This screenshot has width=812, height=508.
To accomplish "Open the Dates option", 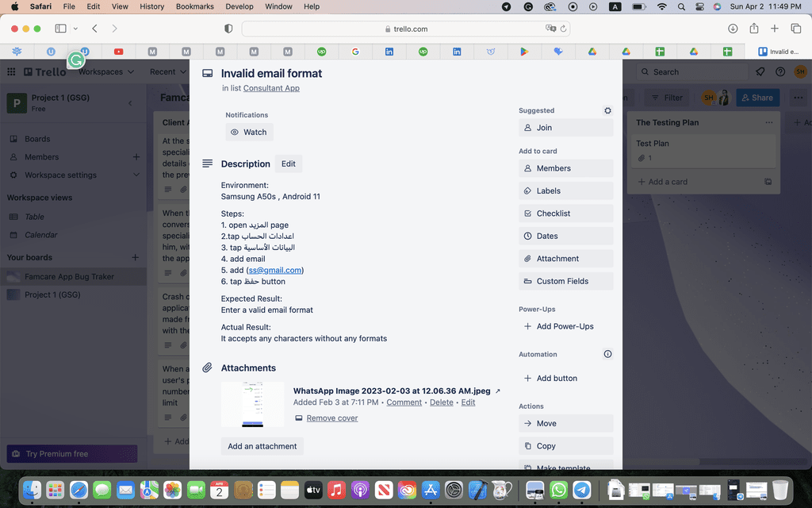I will click(566, 236).
